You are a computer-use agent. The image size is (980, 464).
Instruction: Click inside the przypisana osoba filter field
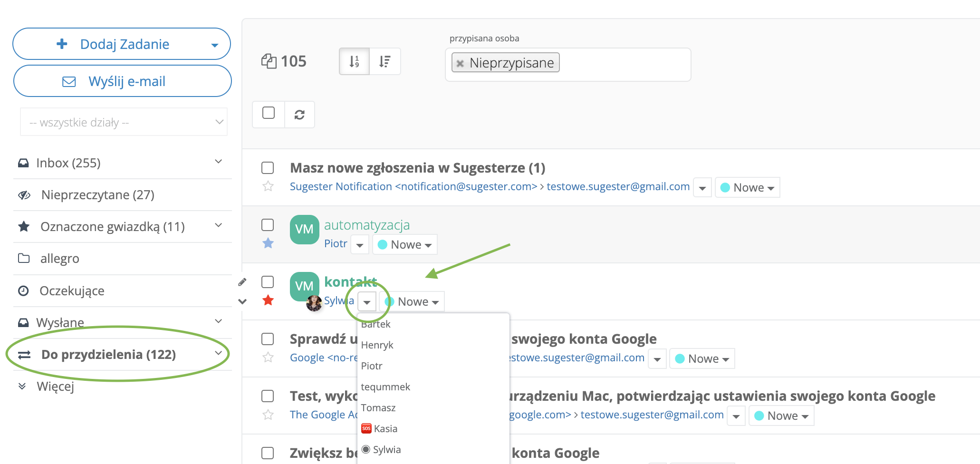tap(623, 64)
